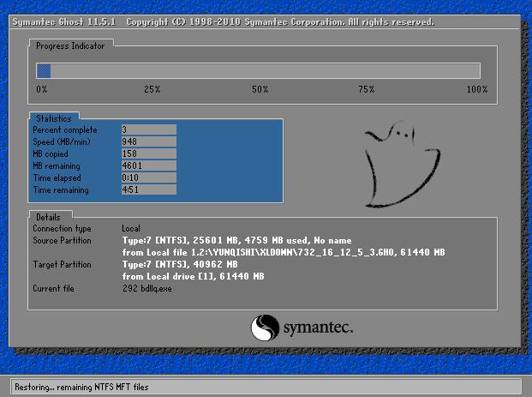The width and height of the screenshot is (532, 397).
Task: Click the MB copied value box
Action: coord(148,153)
